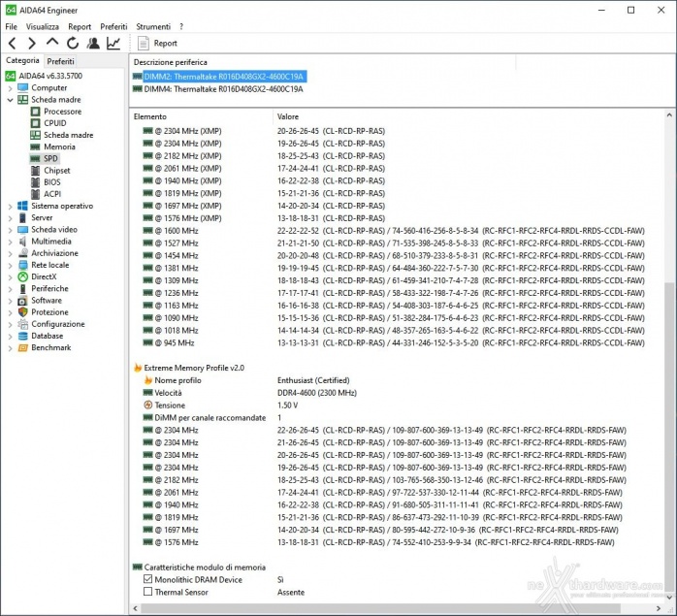The width and height of the screenshot is (677, 616).
Task: Expand the Configurazione tree node
Action: 10,324
